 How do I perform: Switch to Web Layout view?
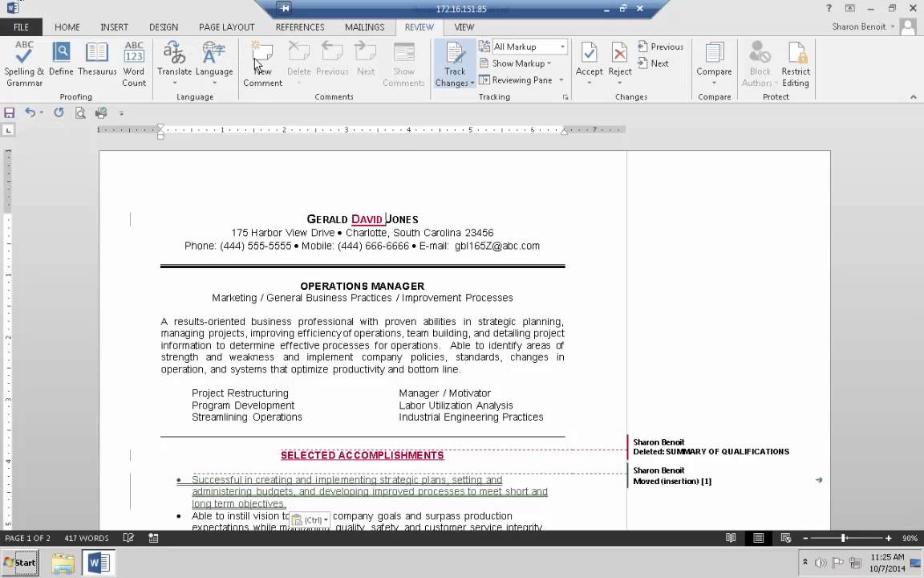tap(785, 538)
